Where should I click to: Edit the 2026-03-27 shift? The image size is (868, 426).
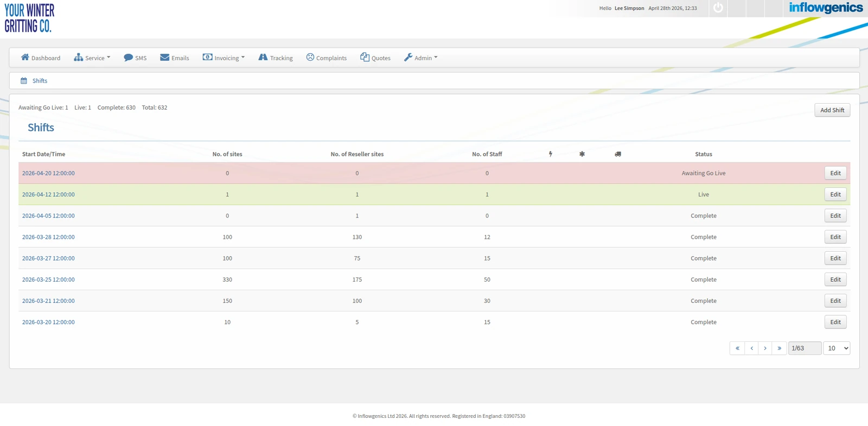[835, 258]
